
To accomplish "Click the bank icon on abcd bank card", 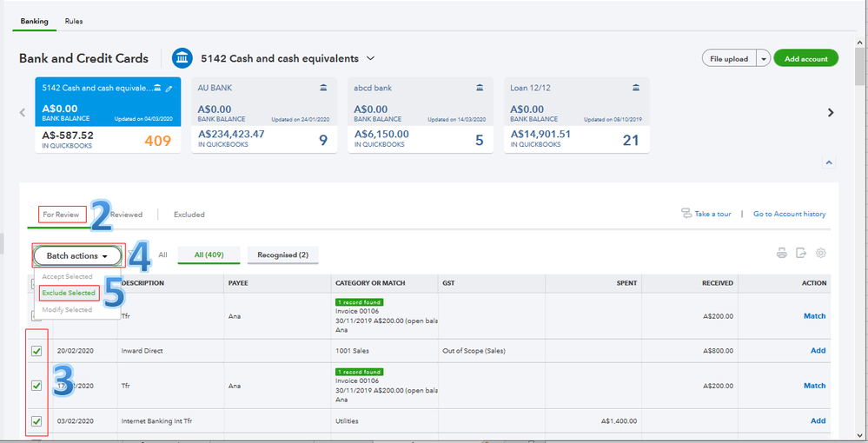I will point(479,88).
